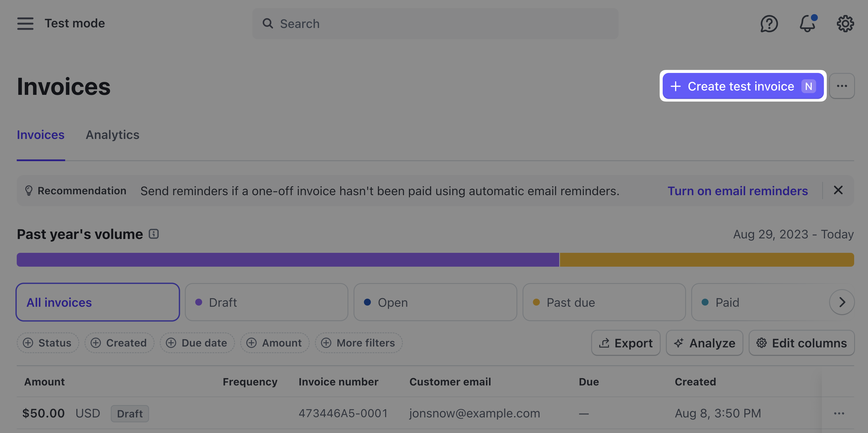Viewport: 868px width, 433px height.
Task: Select the Draft status filter card
Action: pos(266,302)
